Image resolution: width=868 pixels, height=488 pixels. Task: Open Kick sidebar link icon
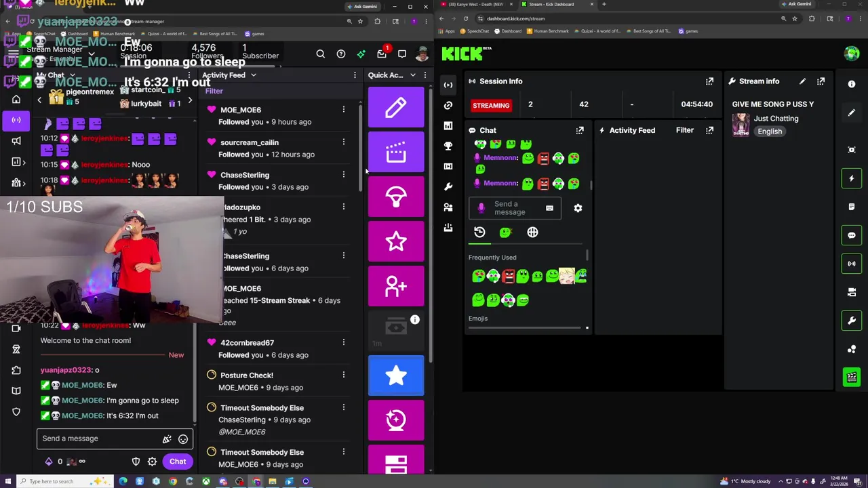[448, 105]
